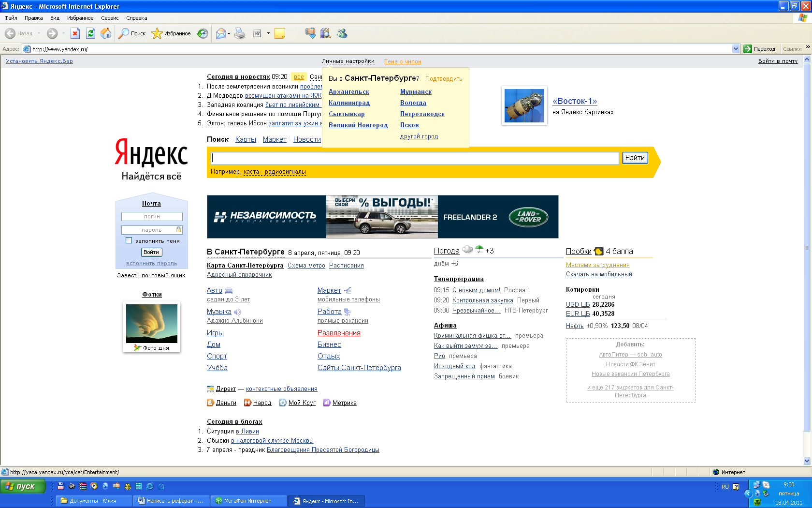The image size is (812, 508).
Task: Click the Refresh page toolbar icon
Action: [90, 33]
